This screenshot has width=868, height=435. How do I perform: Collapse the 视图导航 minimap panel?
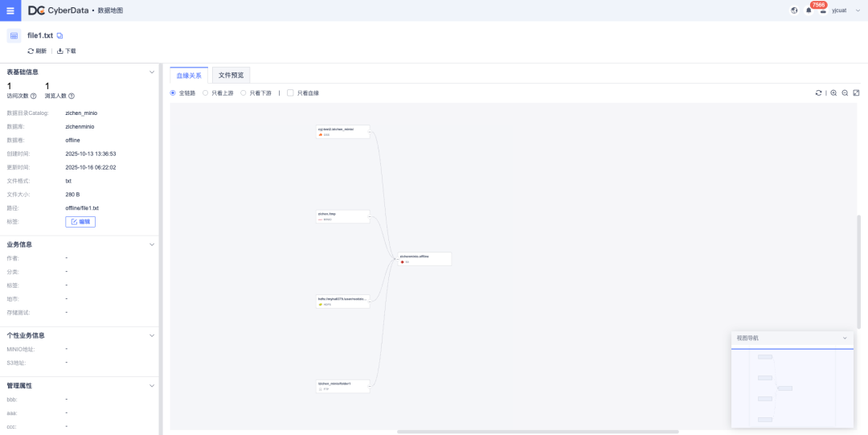845,338
